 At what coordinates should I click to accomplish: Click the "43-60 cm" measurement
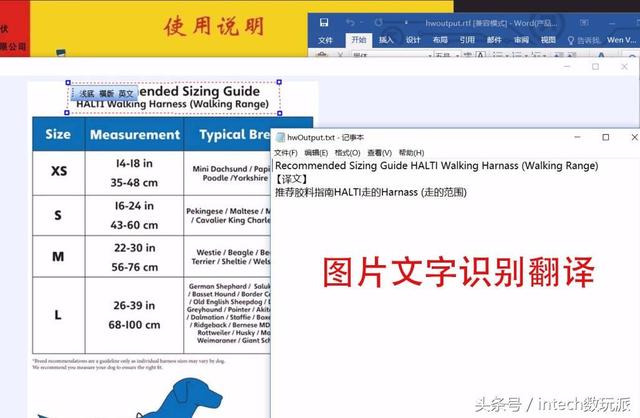(x=134, y=225)
